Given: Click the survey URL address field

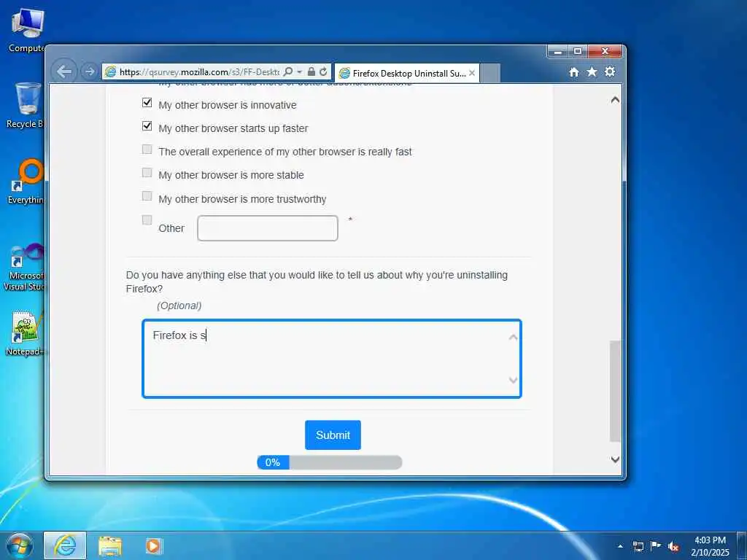Looking at the screenshot, I should 199,72.
